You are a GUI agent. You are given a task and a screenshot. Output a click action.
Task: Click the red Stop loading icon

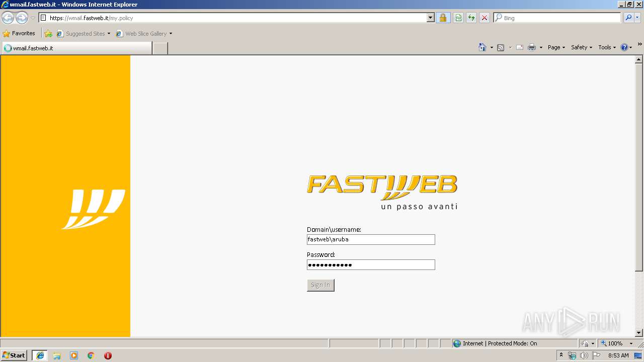(485, 18)
